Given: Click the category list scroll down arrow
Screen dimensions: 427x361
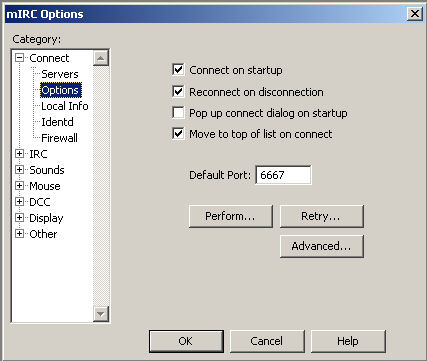Looking at the screenshot, I should click(101, 314).
